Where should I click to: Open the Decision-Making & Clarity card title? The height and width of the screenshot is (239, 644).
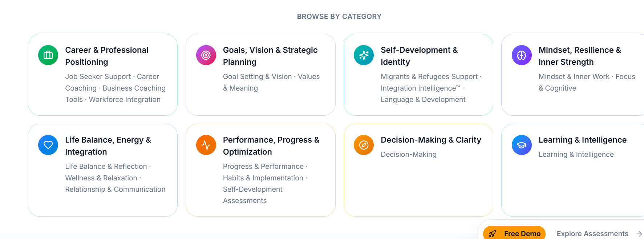[x=431, y=140]
